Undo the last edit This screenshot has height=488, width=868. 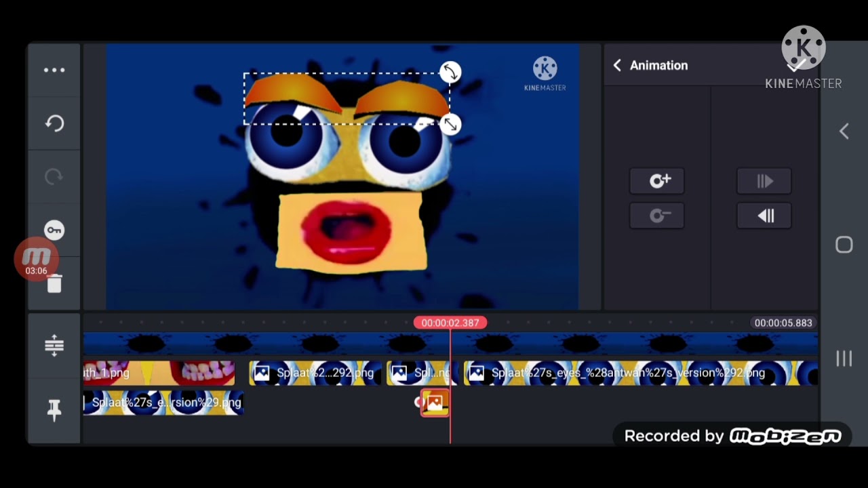pos(54,123)
